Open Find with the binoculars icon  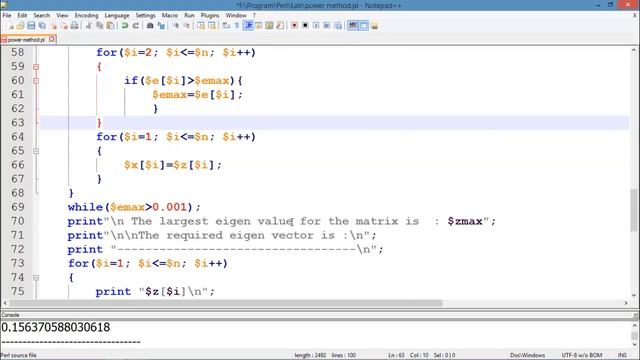click(x=150, y=26)
